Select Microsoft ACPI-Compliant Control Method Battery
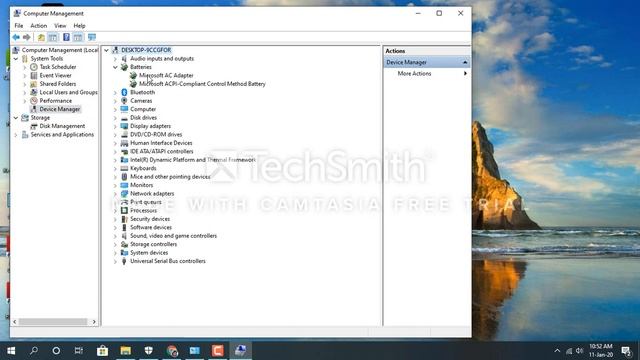This screenshot has width=640, height=360. [202, 84]
